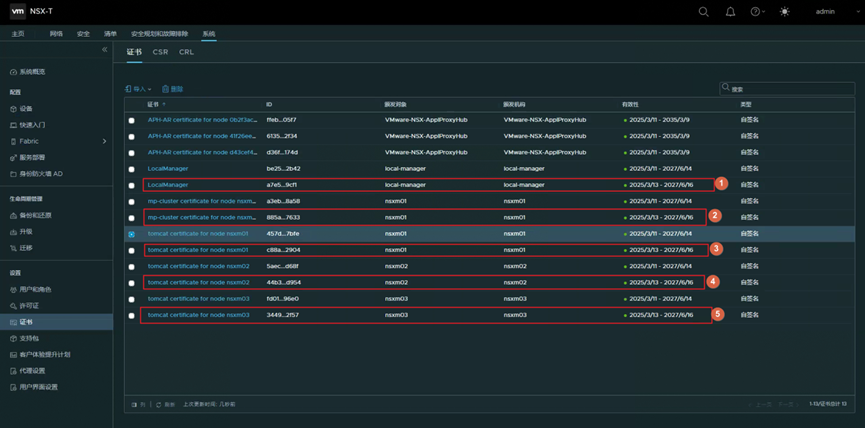Sort by the 证书 column header arrow
This screenshot has width=865, height=428.
click(164, 104)
